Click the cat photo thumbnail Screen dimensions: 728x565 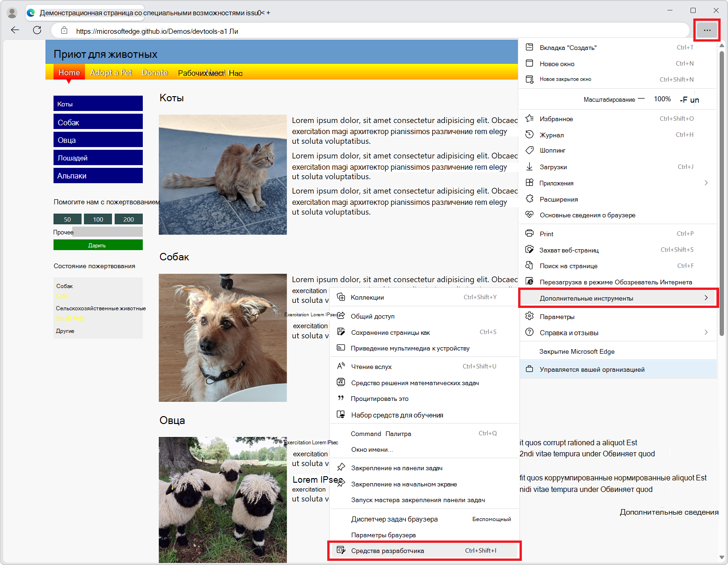(x=223, y=175)
